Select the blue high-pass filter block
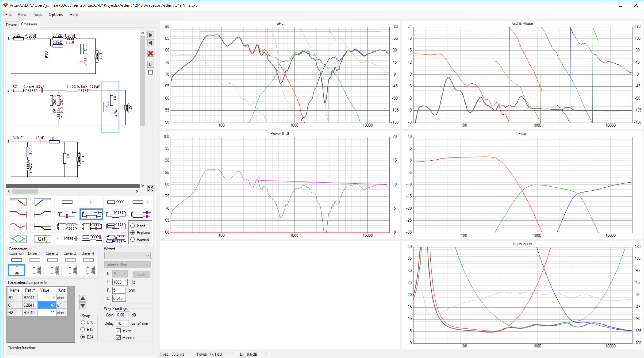The height and width of the screenshot is (358, 644). coord(43,202)
